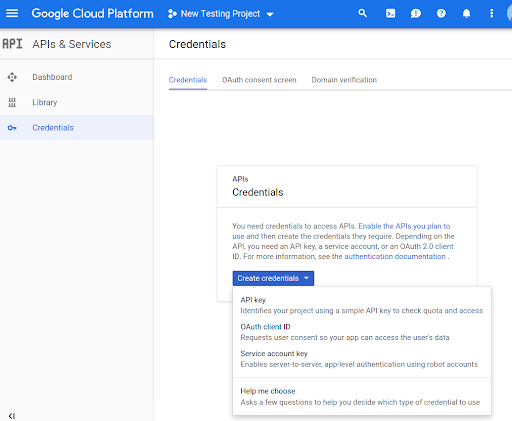Open the help question mark icon
Viewport: 512px width, 421px height.
[x=441, y=13]
